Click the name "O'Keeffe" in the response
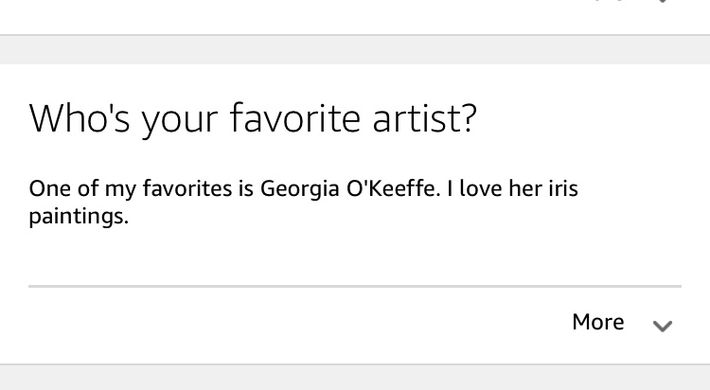Viewport: 710px width, 390px height. tap(393, 188)
